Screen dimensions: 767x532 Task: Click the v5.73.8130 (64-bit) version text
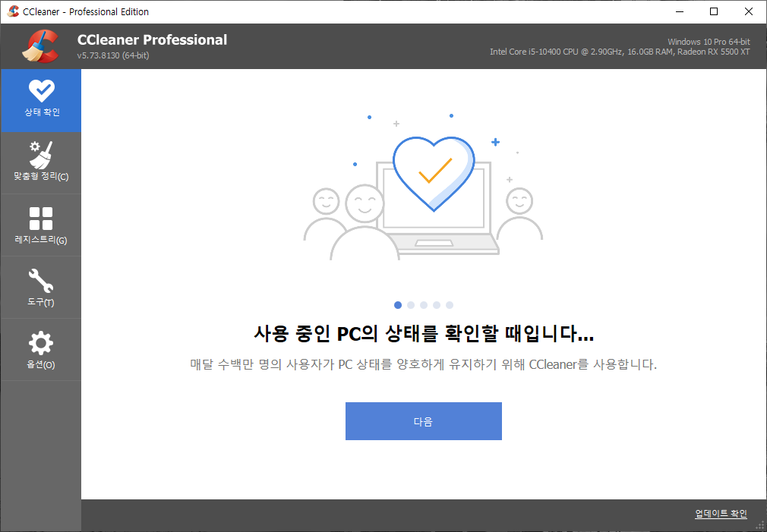pos(113,55)
